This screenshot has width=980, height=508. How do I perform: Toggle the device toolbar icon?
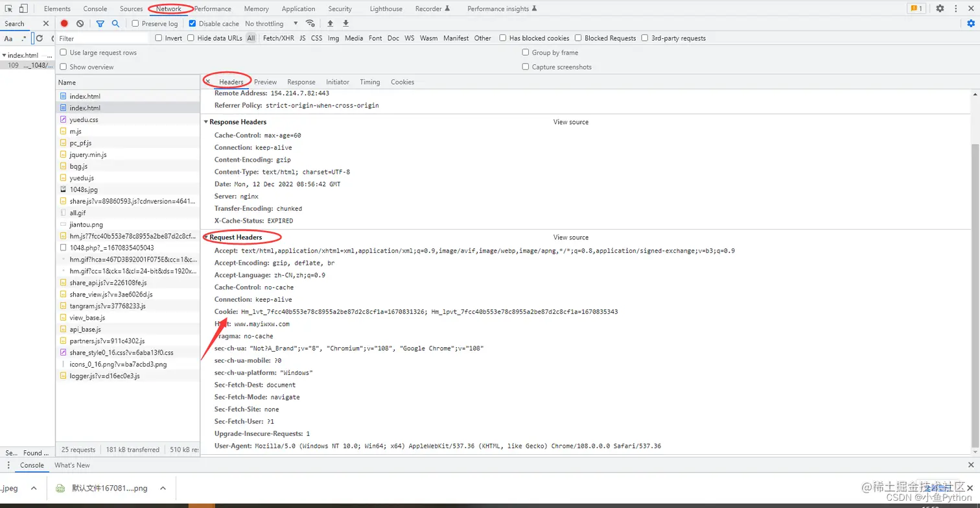tap(23, 8)
